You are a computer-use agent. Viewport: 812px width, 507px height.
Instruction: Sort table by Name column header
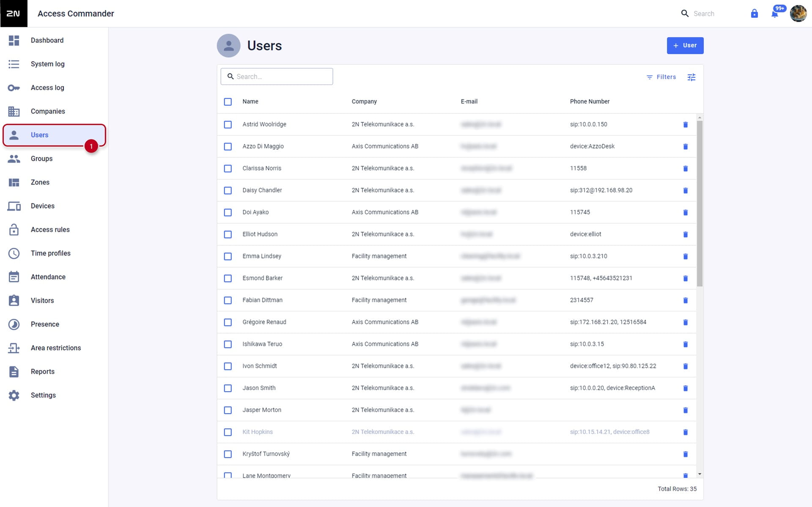tap(250, 101)
